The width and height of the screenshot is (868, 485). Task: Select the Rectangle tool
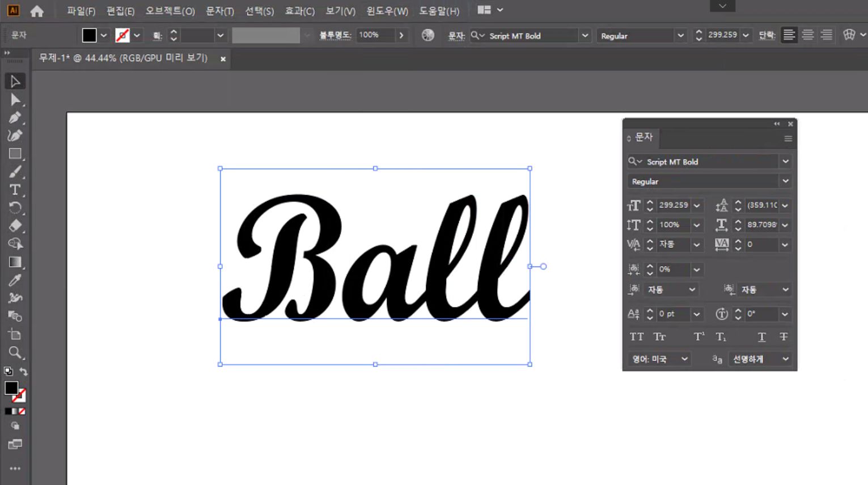tap(15, 154)
